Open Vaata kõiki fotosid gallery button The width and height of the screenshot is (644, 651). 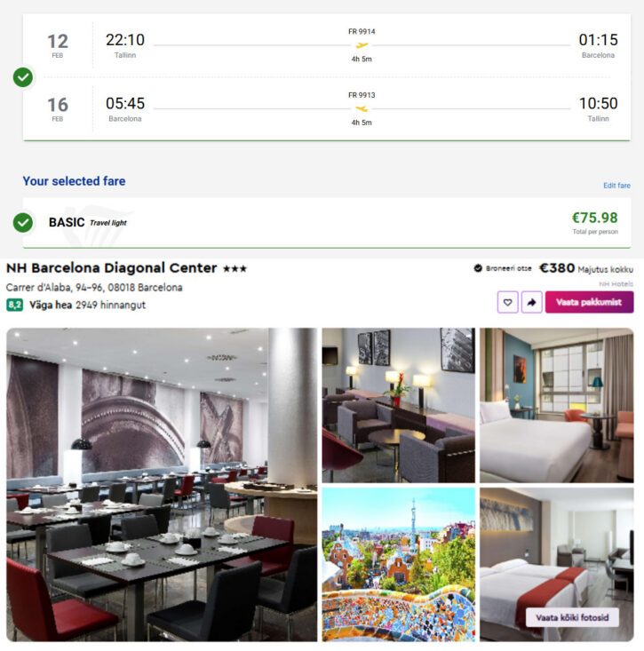click(572, 617)
